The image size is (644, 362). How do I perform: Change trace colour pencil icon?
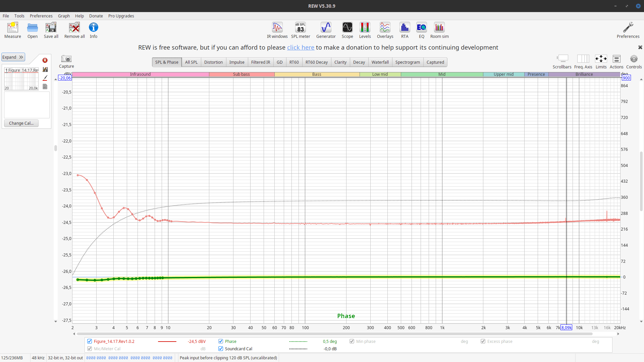point(45,78)
